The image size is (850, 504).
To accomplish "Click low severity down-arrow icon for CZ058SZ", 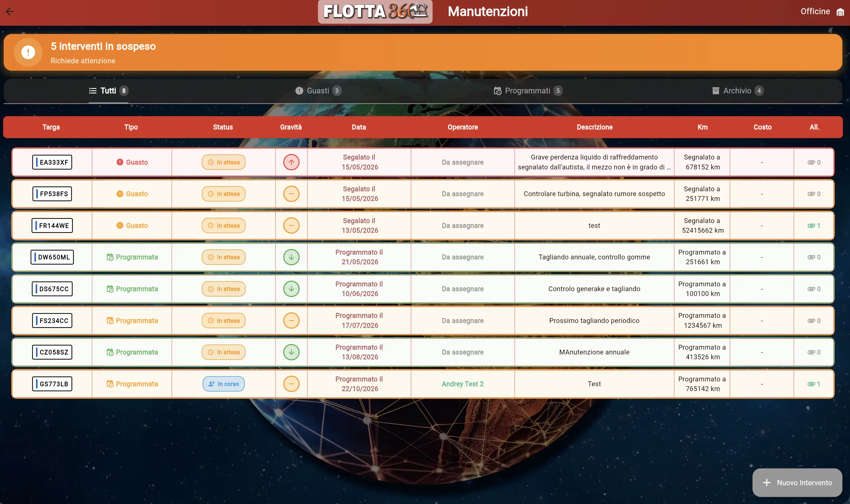I will (x=291, y=352).
